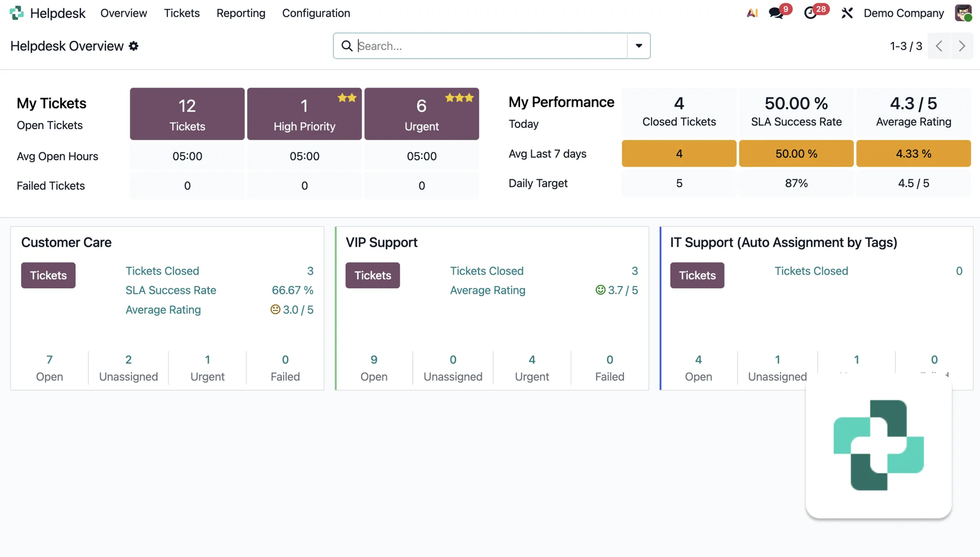Open the Overview menu
This screenshot has height=557, width=980.
pyautogui.click(x=124, y=13)
